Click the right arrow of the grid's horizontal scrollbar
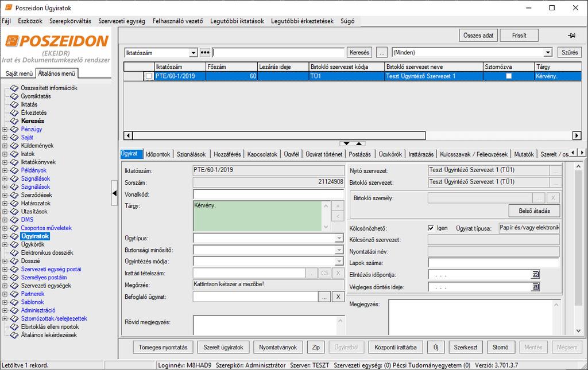The height and width of the screenshot is (370, 588). [x=577, y=135]
